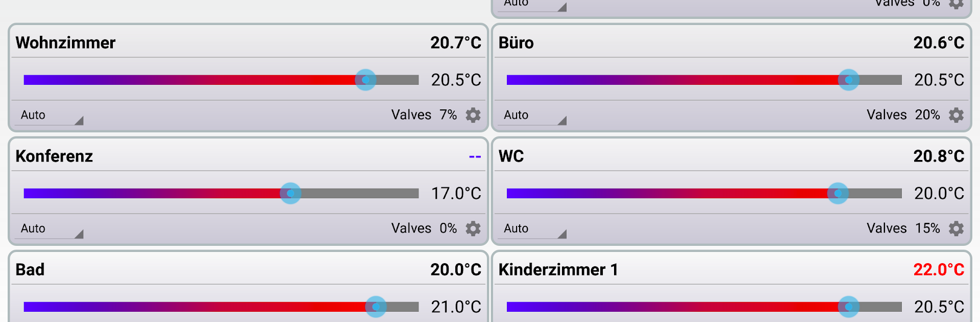980x322 pixels.
Task: Click the red 22.0°C Kinderzimmer reading
Action: (x=938, y=269)
